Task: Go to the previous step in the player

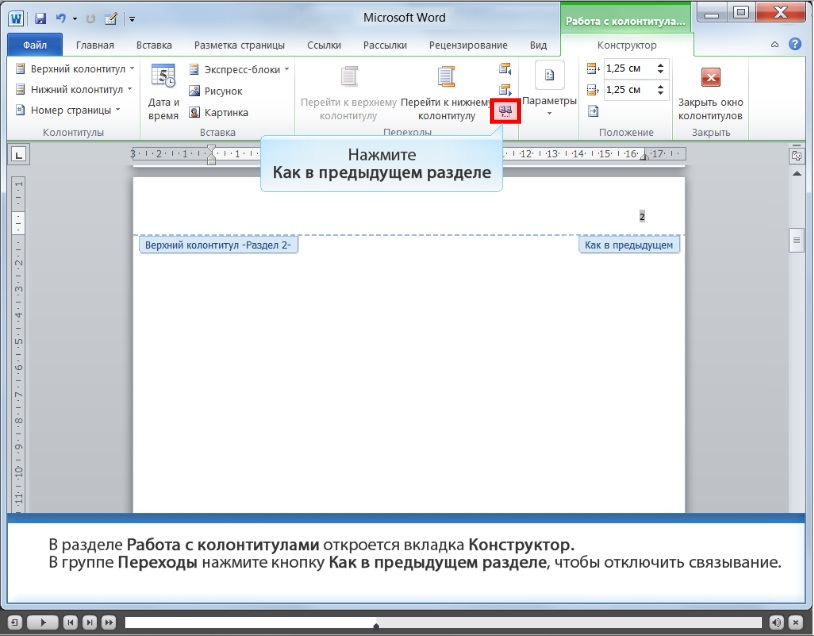Action: [x=71, y=621]
